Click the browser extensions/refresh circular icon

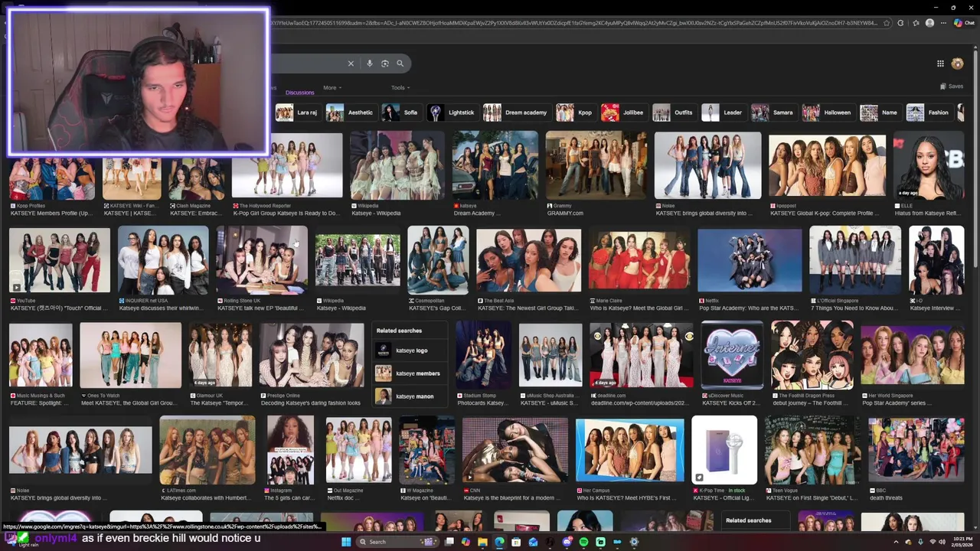click(900, 23)
